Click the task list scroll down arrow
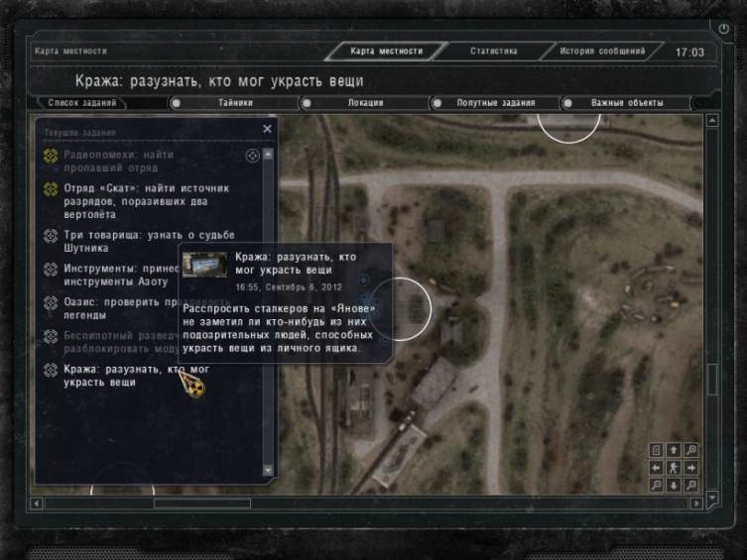The height and width of the screenshot is (560, 747). (268, 470)
